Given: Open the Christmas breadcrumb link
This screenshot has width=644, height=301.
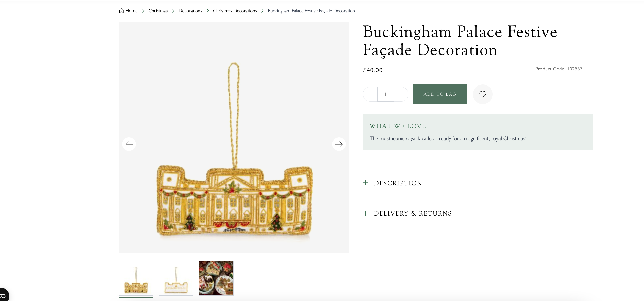Looking at the screenshot, I should click(158, 11).
